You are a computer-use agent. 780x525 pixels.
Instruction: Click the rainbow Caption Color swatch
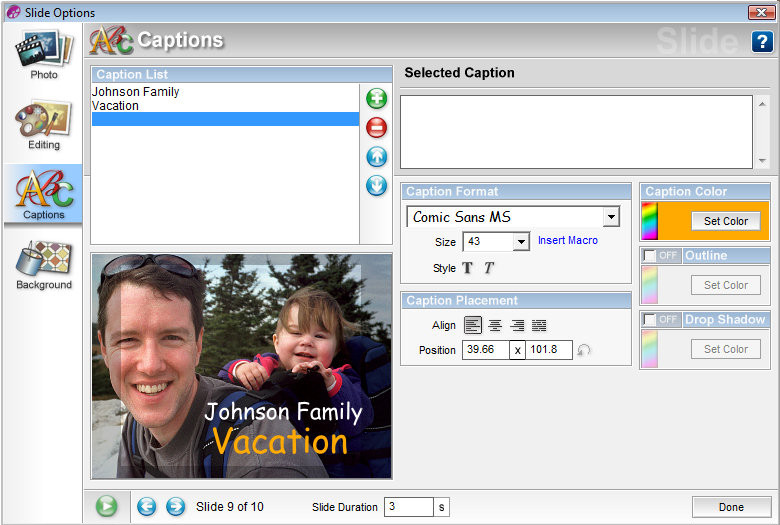650,221
